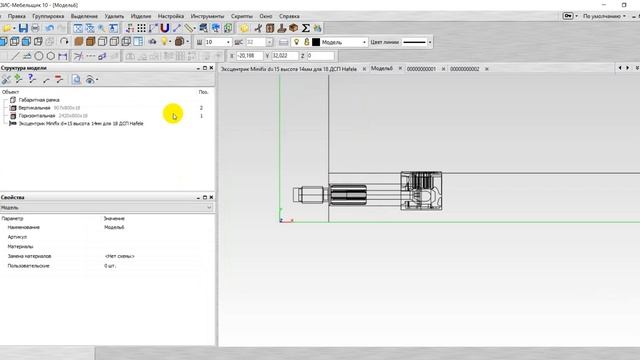Click the Z coordinate input field
The image size is (640, 360).
tap(320, 56)
